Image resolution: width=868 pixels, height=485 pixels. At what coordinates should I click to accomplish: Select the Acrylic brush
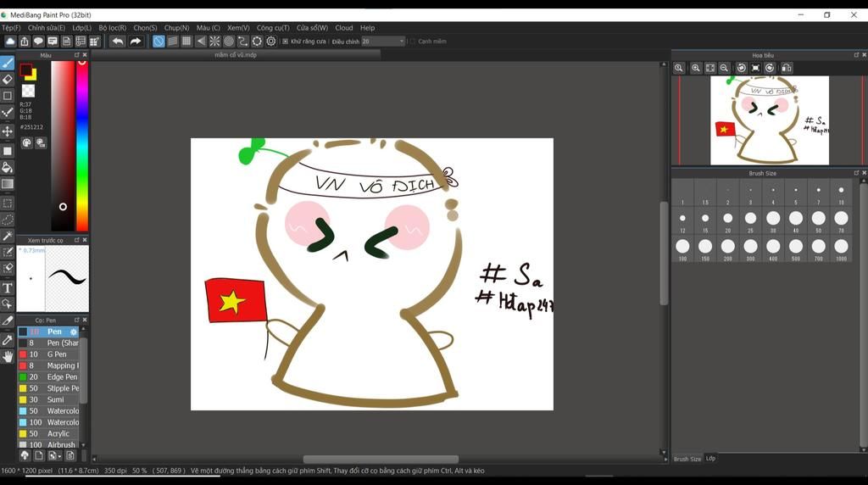click(48, 433)
